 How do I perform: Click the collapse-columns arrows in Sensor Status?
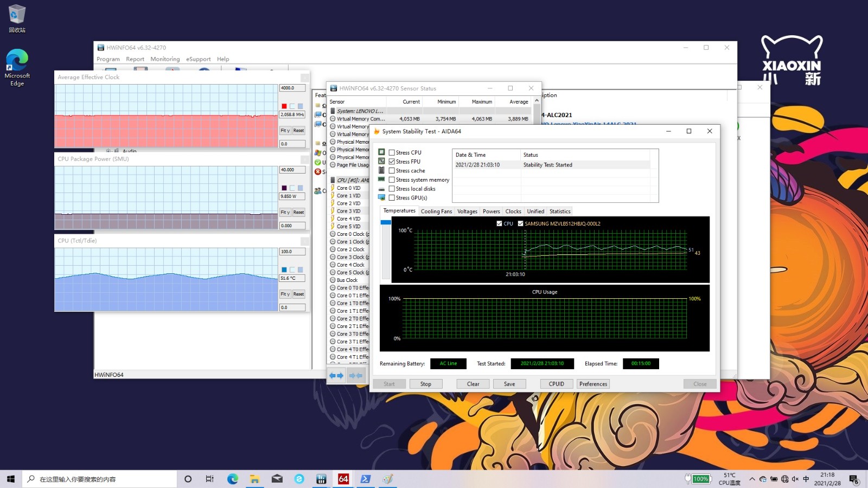tap(355, 375)
